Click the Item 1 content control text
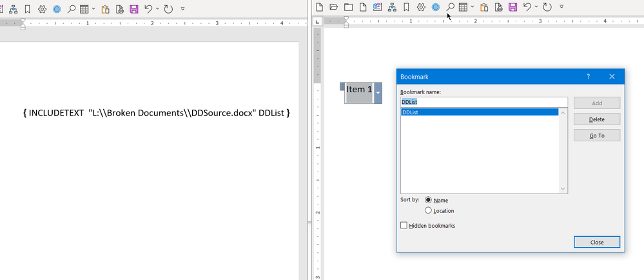Screen dimensions: 644x280 (359, 89)
